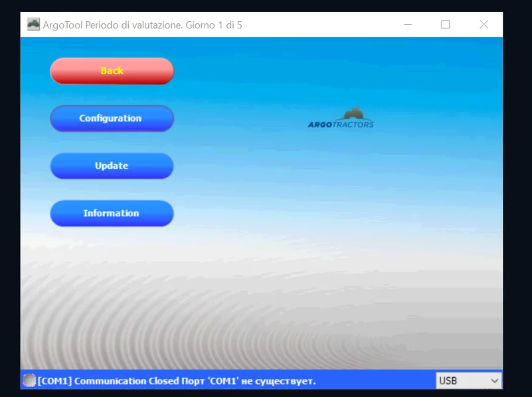Click the gray wave pattern background area
Screen dimensions: 532x397
click(x=266, y=313)
